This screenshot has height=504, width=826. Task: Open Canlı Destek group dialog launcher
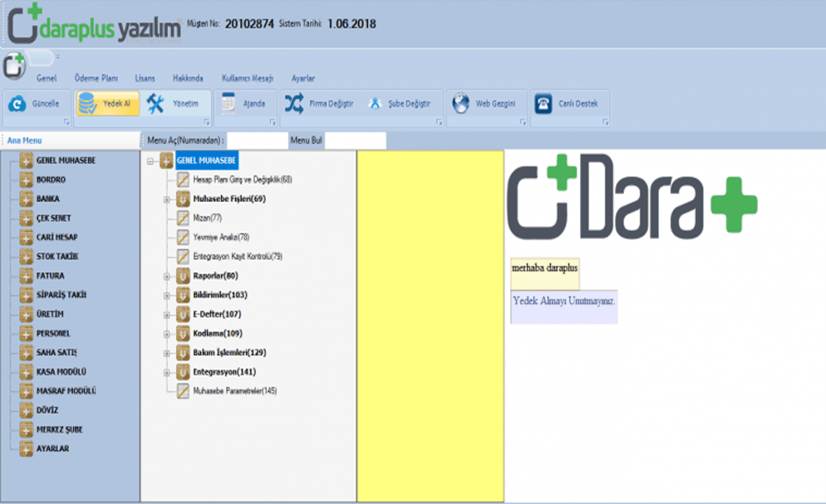(x=606, y=122)
